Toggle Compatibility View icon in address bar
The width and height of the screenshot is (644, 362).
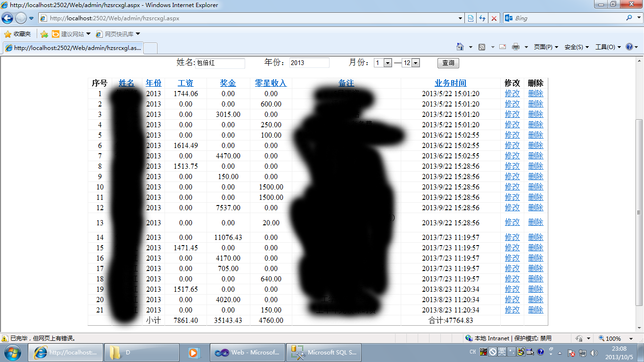(471, 18)
